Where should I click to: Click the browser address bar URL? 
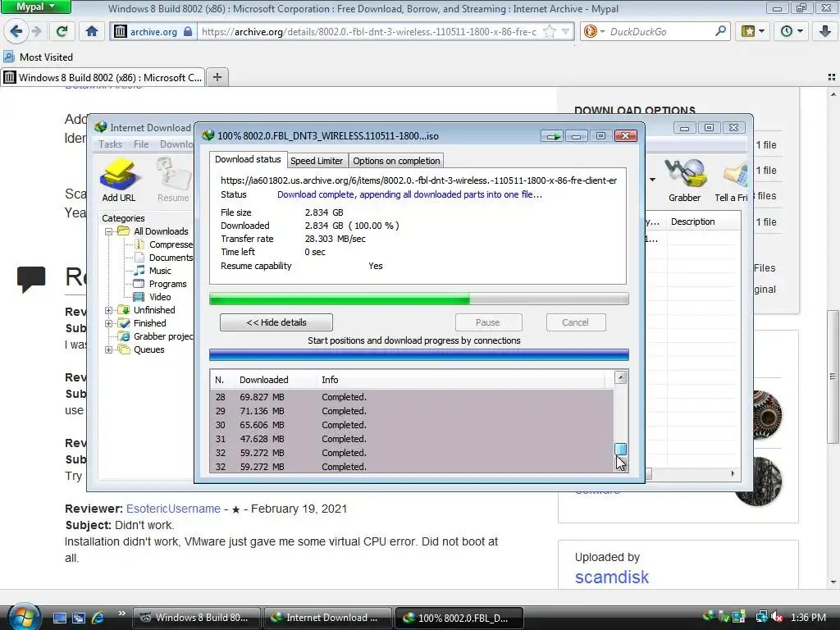368,32
